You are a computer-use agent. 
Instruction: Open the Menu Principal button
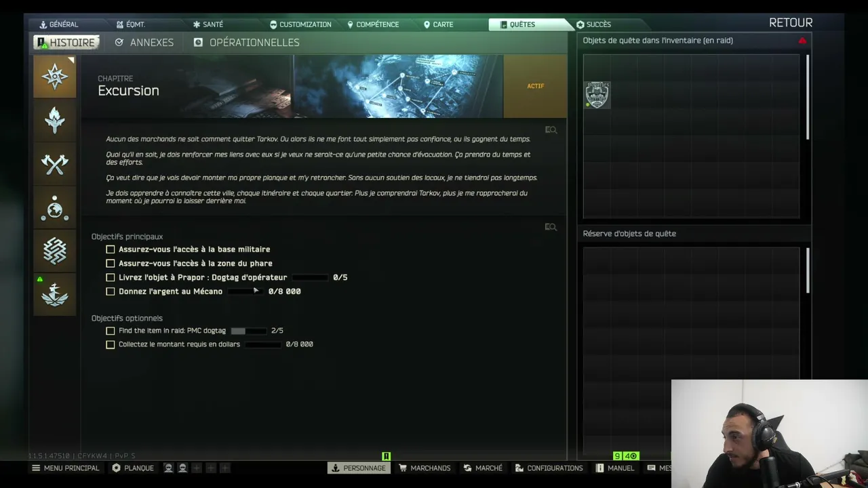pyautogui.click(x=65, y=468)
